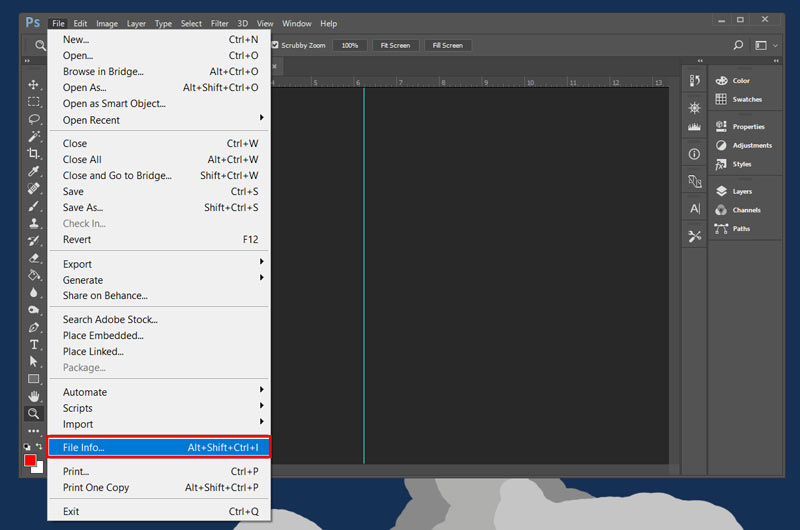Image resolution: width=800 pixels, height=530 pixels.
Task: Choose File Info menu entry
Action: click(x=159, y=447)
